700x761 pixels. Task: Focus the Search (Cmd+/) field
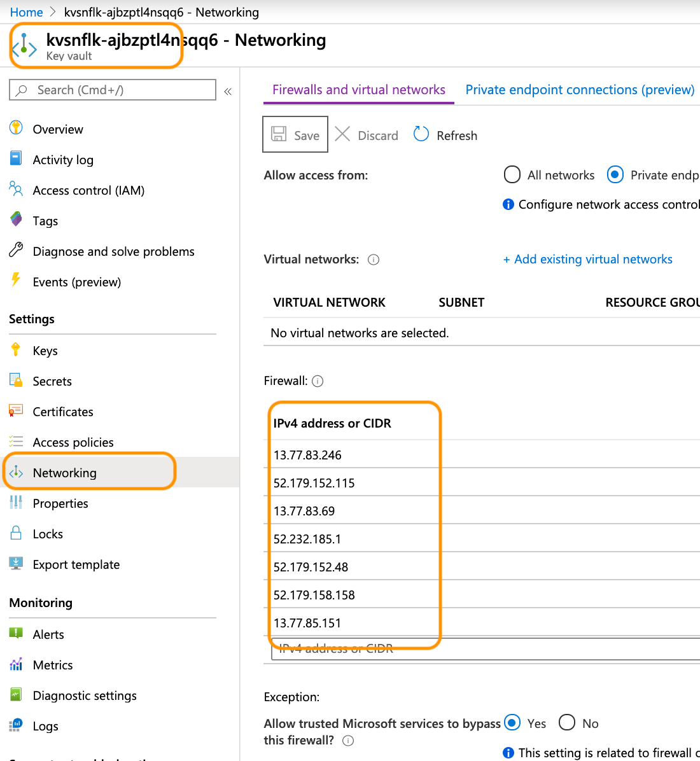tap(113, 90)
